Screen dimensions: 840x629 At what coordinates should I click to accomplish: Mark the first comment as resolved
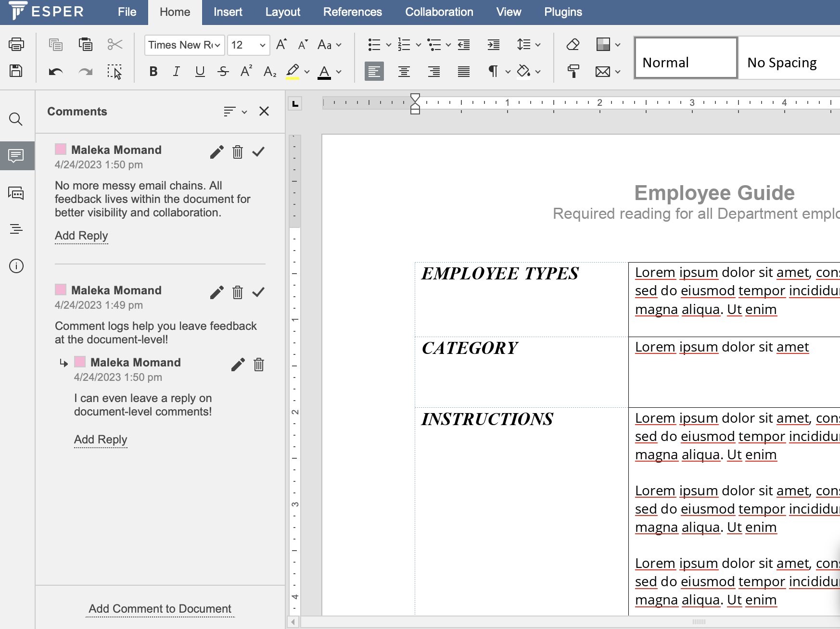[258, 151]
